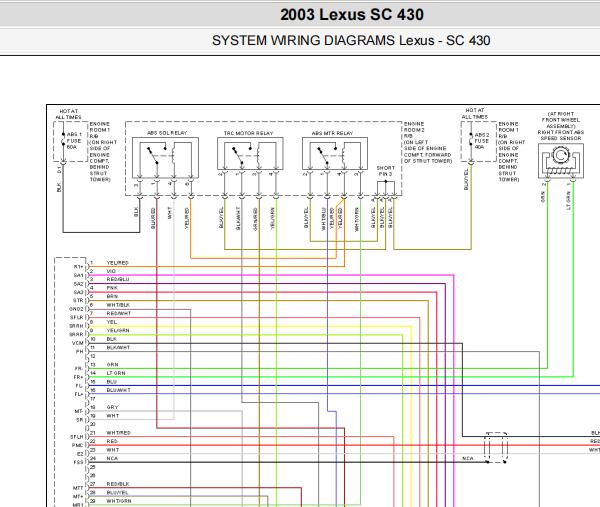Select the RIGHT FRONT ABS SPEED SENSOR caption
Image resolution: width=600 pixels, height=507 pixels.
point(561,135)
